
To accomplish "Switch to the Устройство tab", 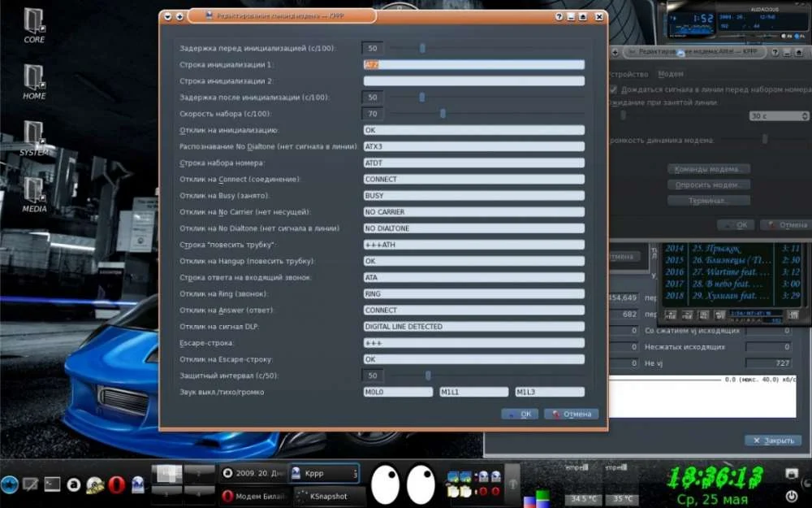I will pos(628,74).
